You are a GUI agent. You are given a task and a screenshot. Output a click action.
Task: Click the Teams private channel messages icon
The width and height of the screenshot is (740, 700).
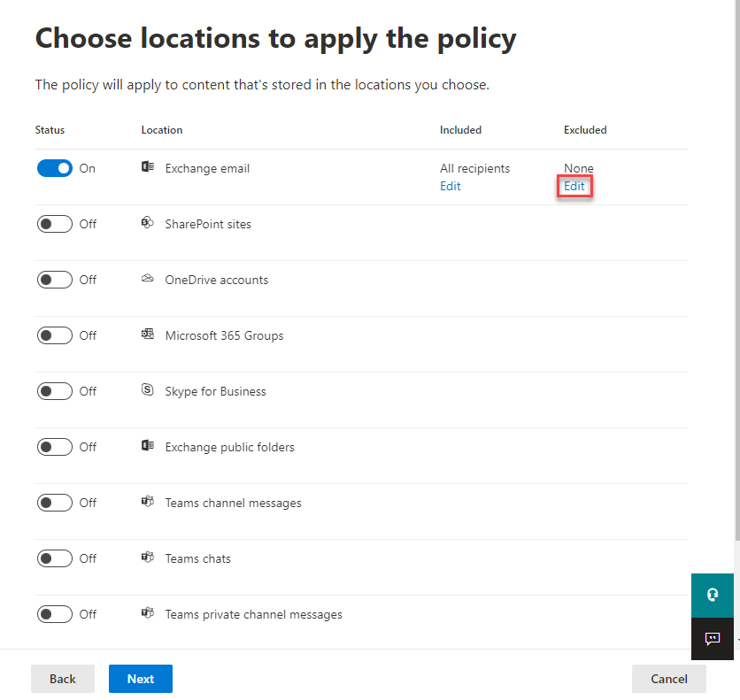click(x=148, y=612)
